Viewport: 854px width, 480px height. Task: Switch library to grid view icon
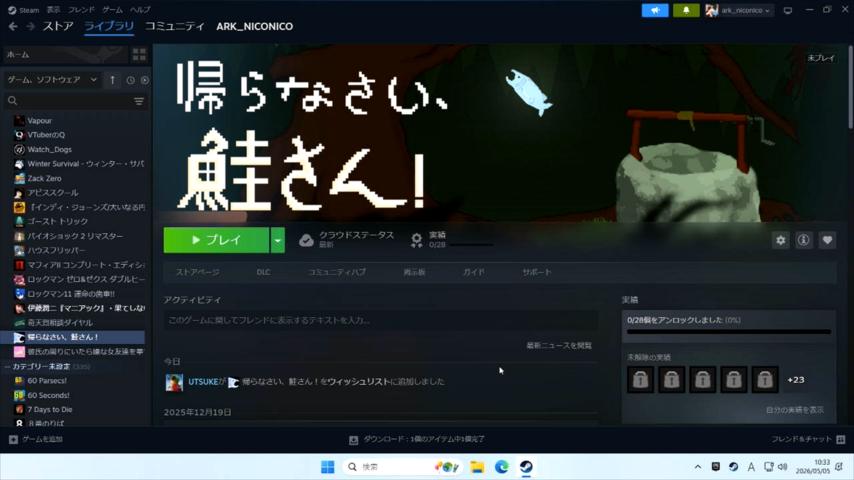[139, 54]
